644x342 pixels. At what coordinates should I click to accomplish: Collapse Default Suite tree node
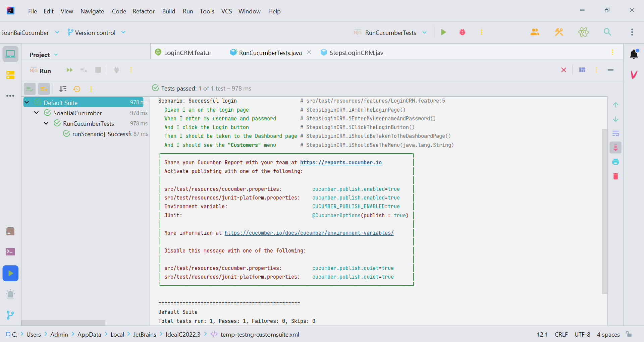(x=27, y=102)
